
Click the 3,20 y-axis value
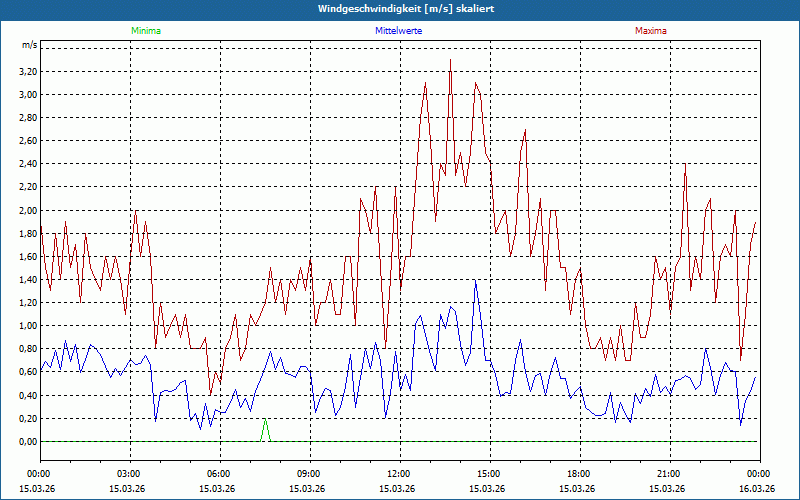point(28,71)
